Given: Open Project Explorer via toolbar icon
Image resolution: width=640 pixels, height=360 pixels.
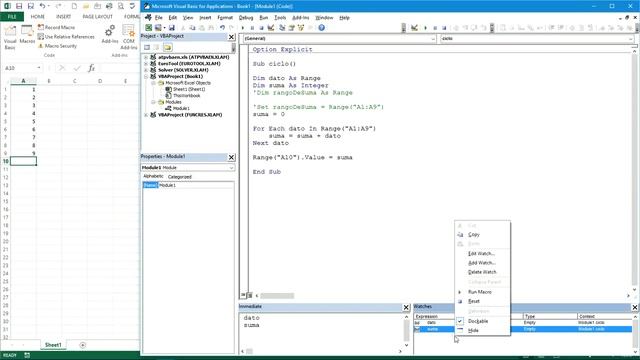Looking at the screenshot, I should point(282,28).
